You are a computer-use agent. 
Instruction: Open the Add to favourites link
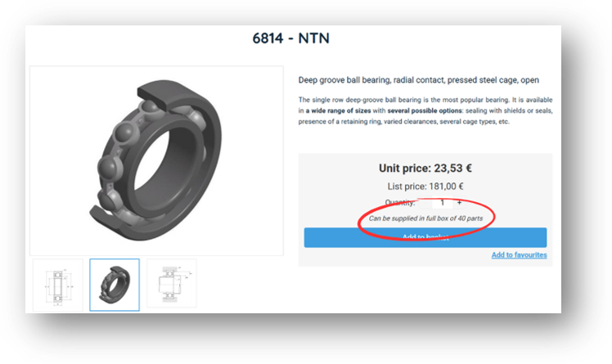point(519,254)
